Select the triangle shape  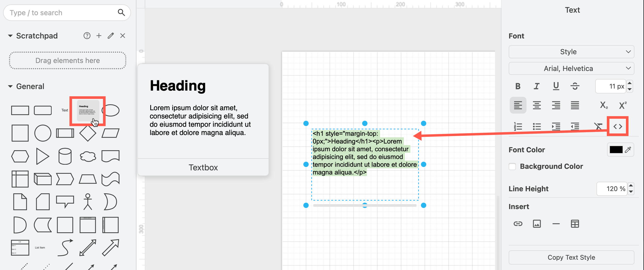[x=43, y=156]
